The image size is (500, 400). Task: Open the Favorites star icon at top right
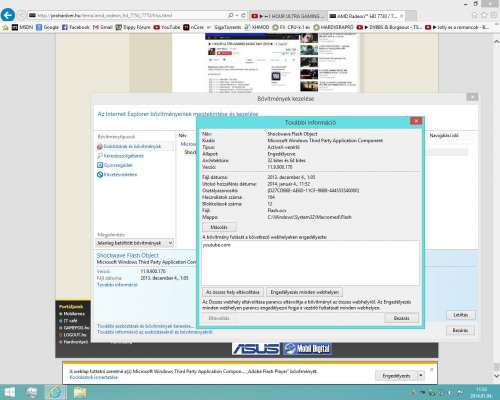click(x=484, y=15)
